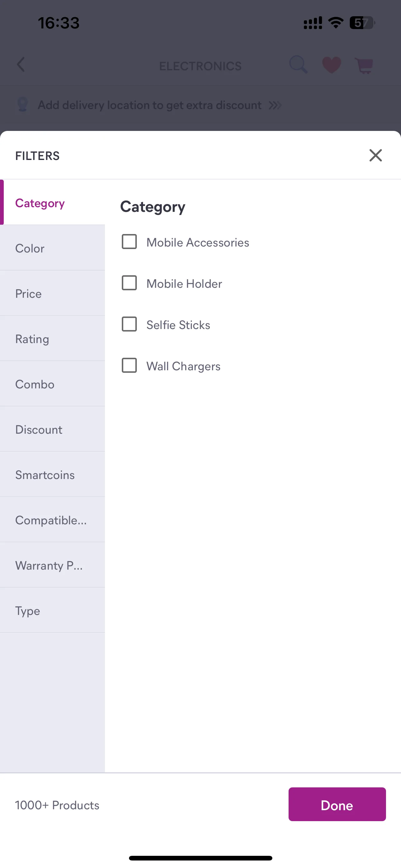401x868 pixels.
Task: Close the Filters panel with the X icon
Action: coord(375,155)
